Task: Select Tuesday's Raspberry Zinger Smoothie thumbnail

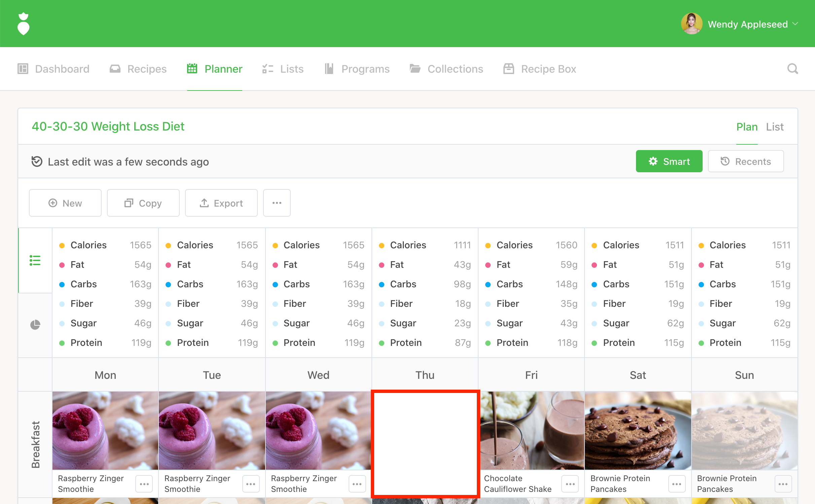Action: [x=212, y=431]
